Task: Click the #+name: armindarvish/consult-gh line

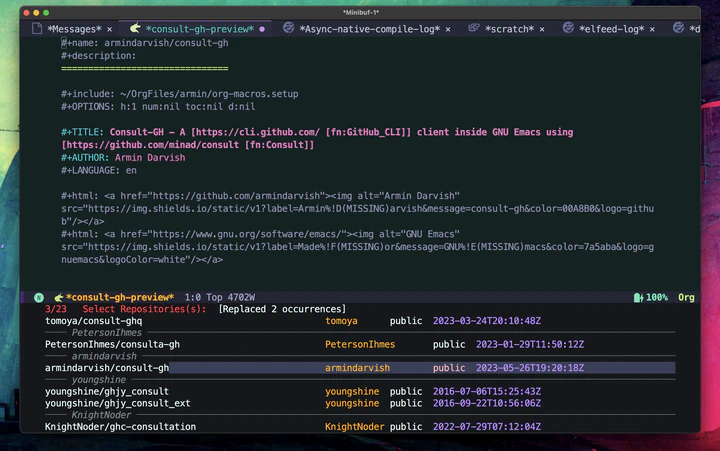Action: click(145, 43)
